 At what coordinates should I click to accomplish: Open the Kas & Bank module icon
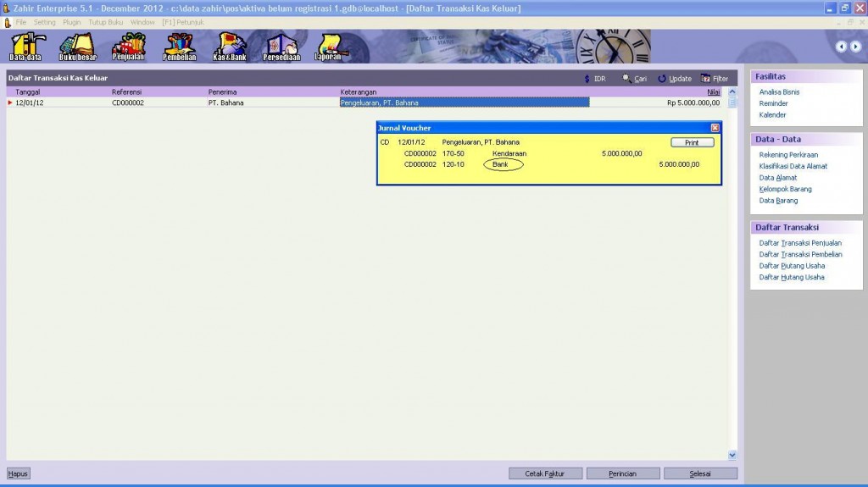230,47
